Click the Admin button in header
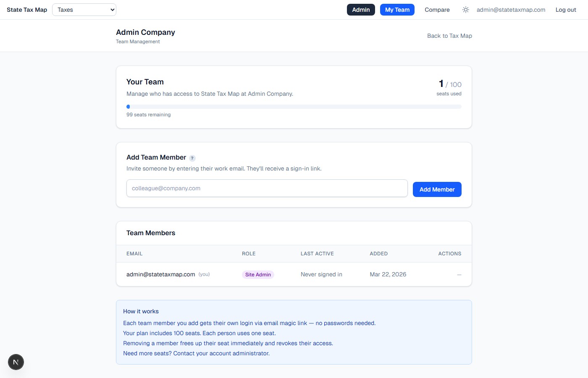 tap(361, 10)
